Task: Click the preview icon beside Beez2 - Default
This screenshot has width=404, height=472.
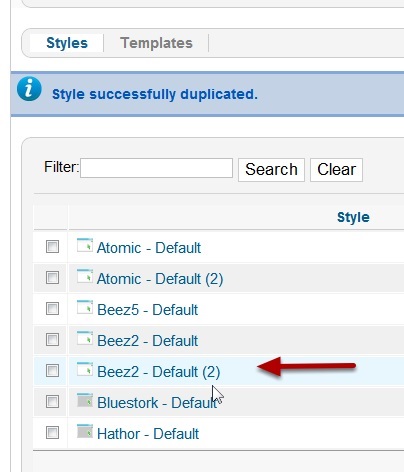Action: point(85,338)
